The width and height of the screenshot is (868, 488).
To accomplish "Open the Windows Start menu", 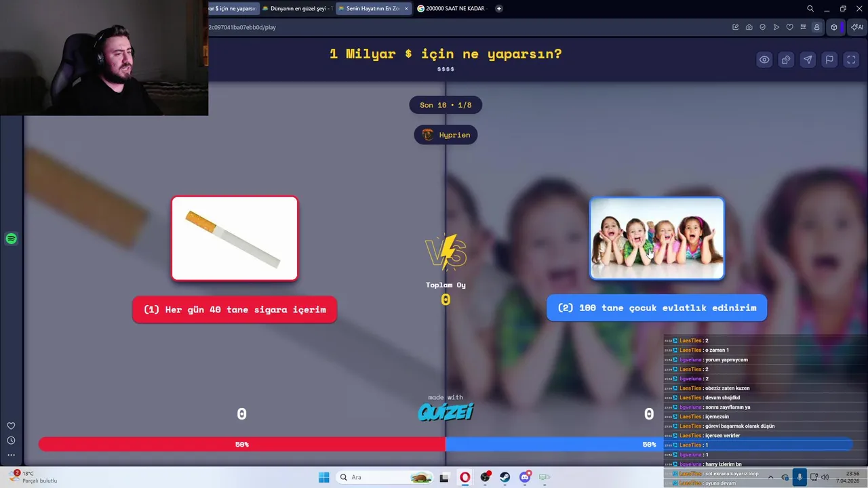I will (324, 477).
